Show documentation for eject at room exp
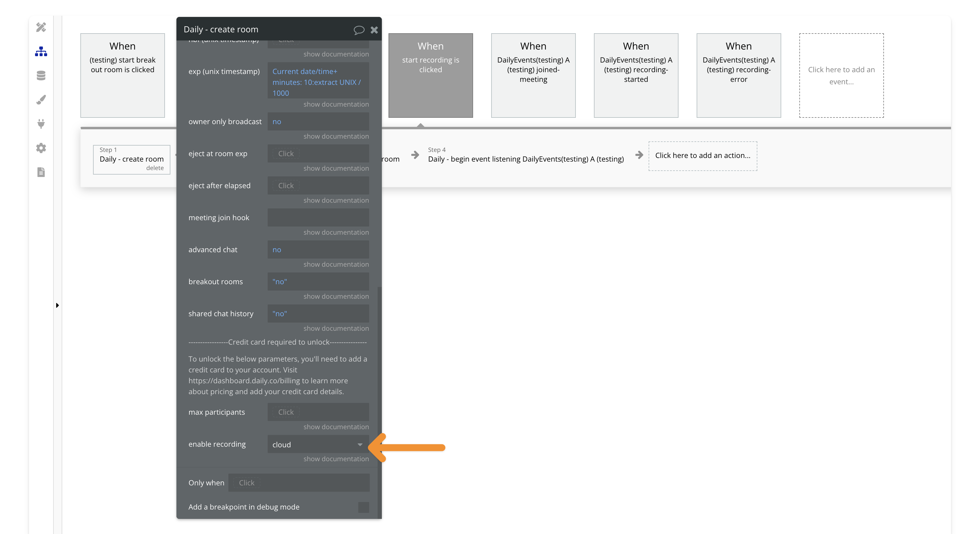This screenshot has height=534, width=980. [336, 168]
